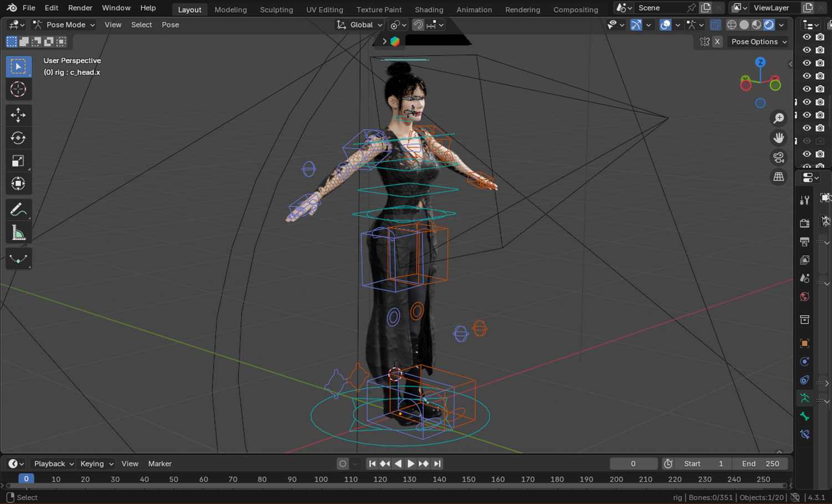Open the Bone Constraints properties tab
The width and height of the screenshot is (832, 504).
805,435
